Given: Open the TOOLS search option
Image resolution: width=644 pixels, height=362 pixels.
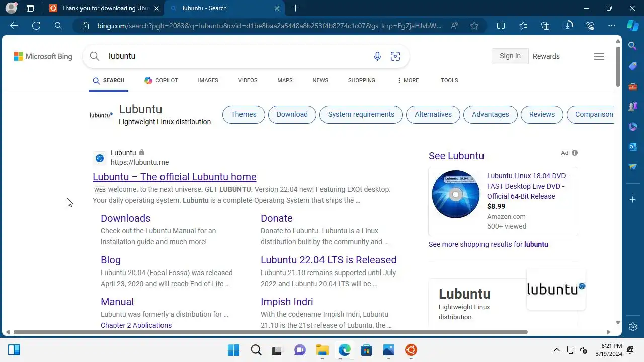Looking at the screenshot, I should click(449, 80).
